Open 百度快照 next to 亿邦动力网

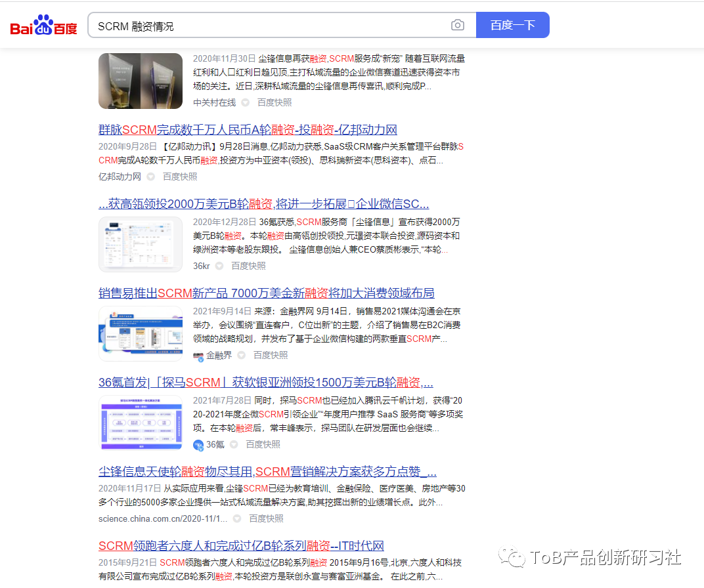(179, 177)
